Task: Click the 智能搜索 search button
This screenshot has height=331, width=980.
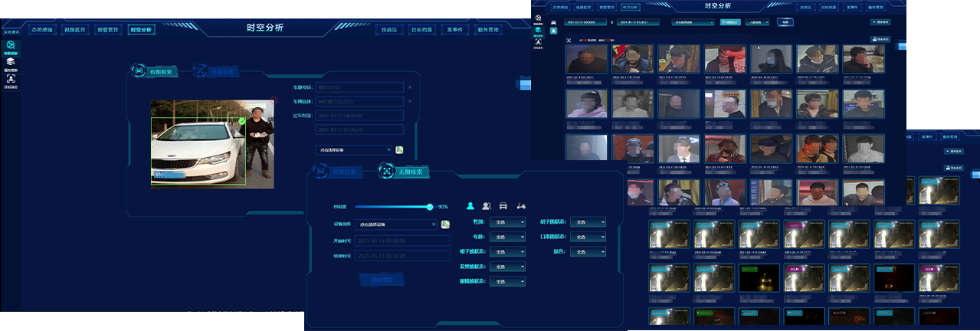Action: point(382,280)
